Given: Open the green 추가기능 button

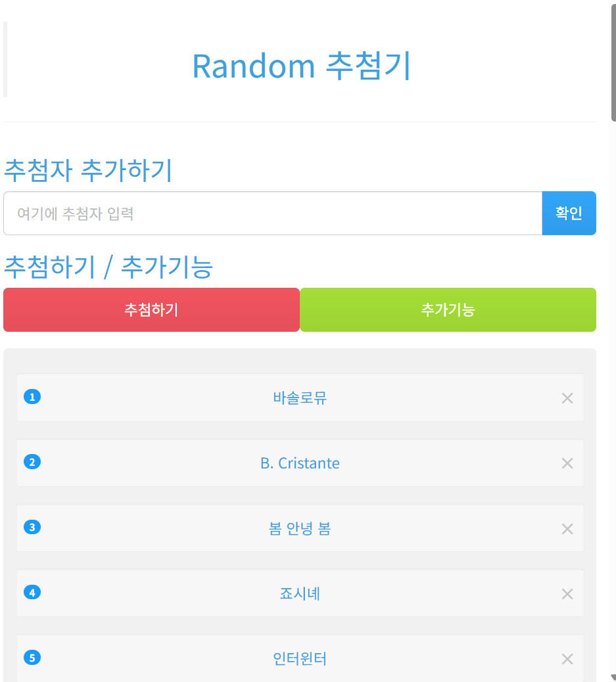Looking at the screenshot, I should pos(448,309).
